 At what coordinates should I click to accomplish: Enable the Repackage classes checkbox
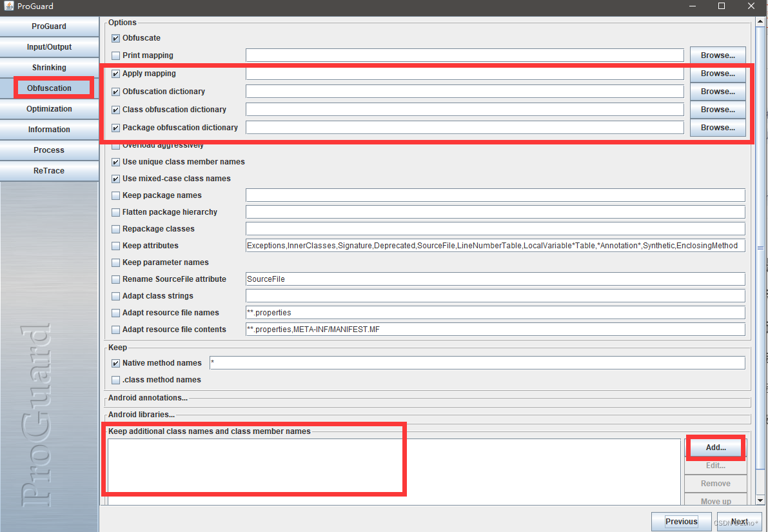(x=115, y=230)
